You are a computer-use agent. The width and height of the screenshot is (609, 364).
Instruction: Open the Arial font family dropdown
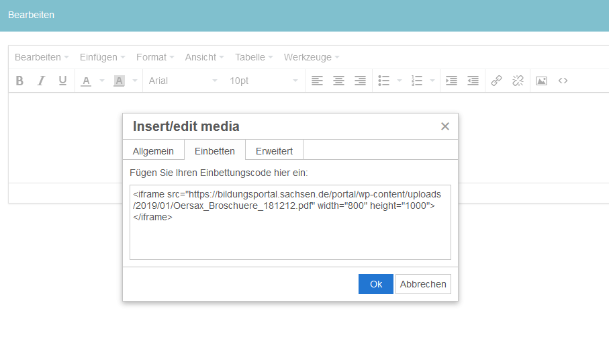[x=183, y=81]
